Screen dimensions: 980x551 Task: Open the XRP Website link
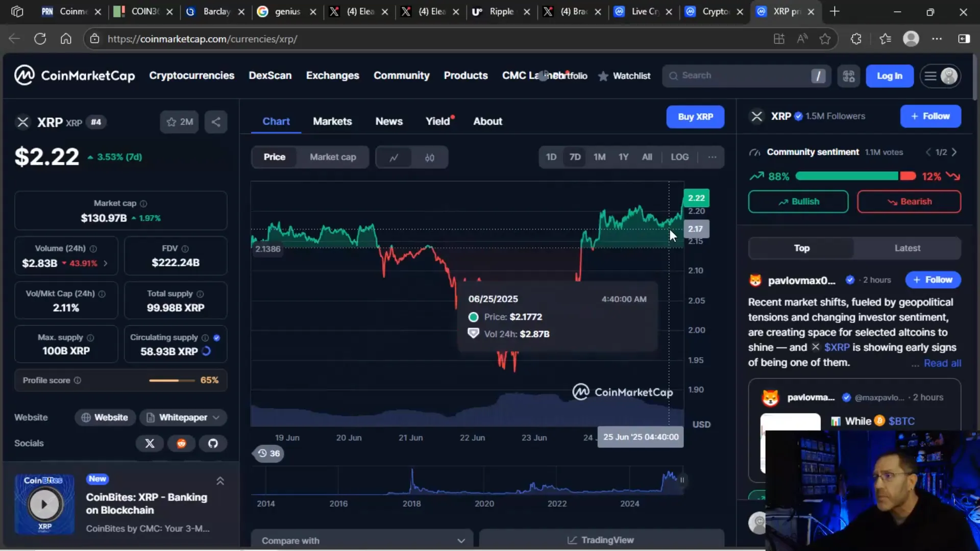pos(105,418)
